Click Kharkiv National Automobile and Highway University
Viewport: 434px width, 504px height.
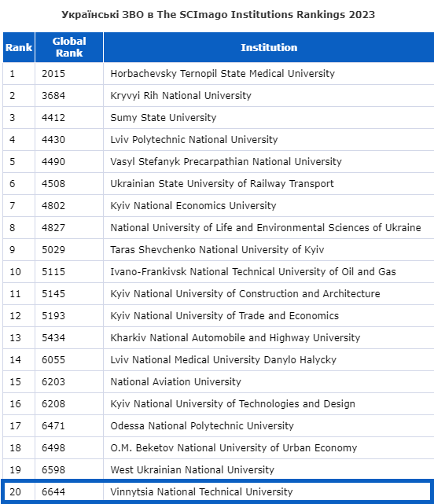point(235,338)
